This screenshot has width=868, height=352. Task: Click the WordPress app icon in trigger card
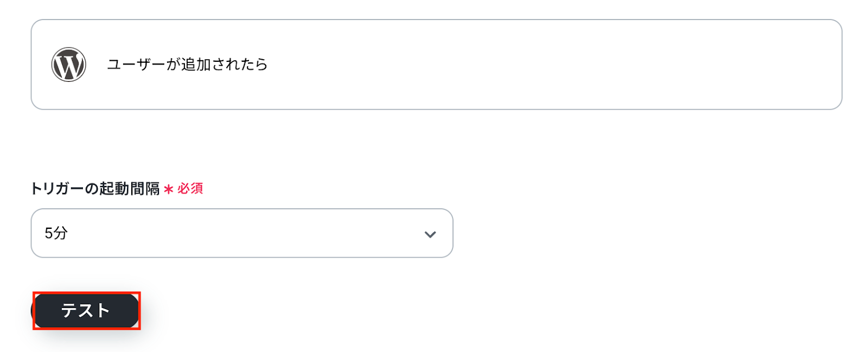click(x=68, y=65)
